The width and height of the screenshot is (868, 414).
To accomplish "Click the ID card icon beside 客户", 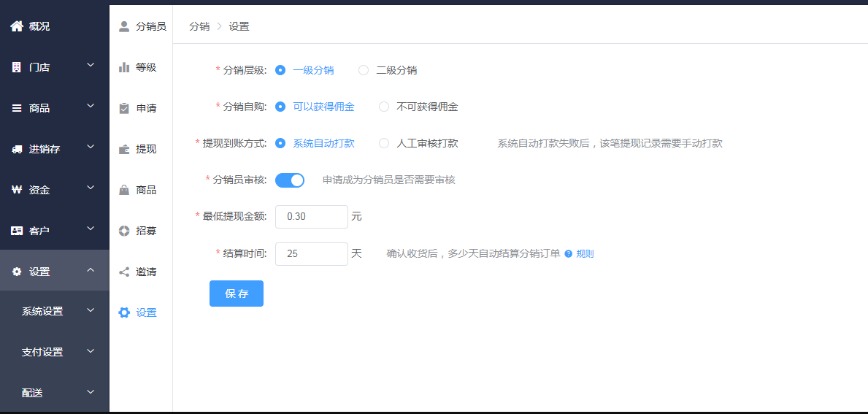I will coord(17,231).
